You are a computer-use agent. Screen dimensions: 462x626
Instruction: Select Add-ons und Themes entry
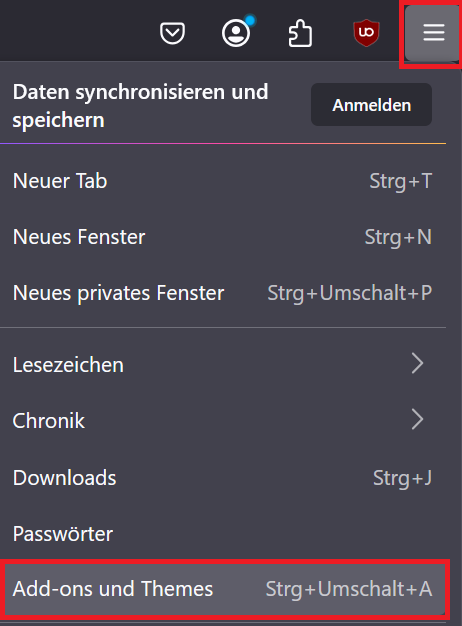223,589
